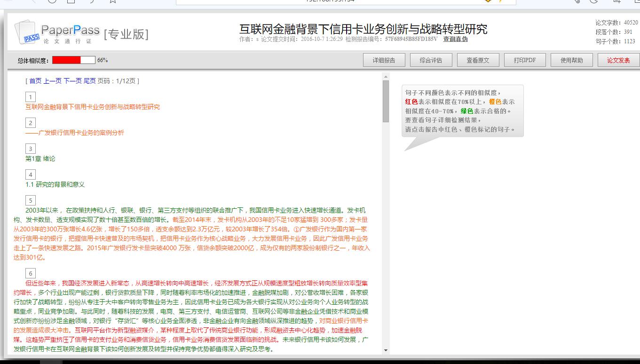Screen dimensions: 640x364
Task: Go to 首页 first page link
Action: pos(35,81)
